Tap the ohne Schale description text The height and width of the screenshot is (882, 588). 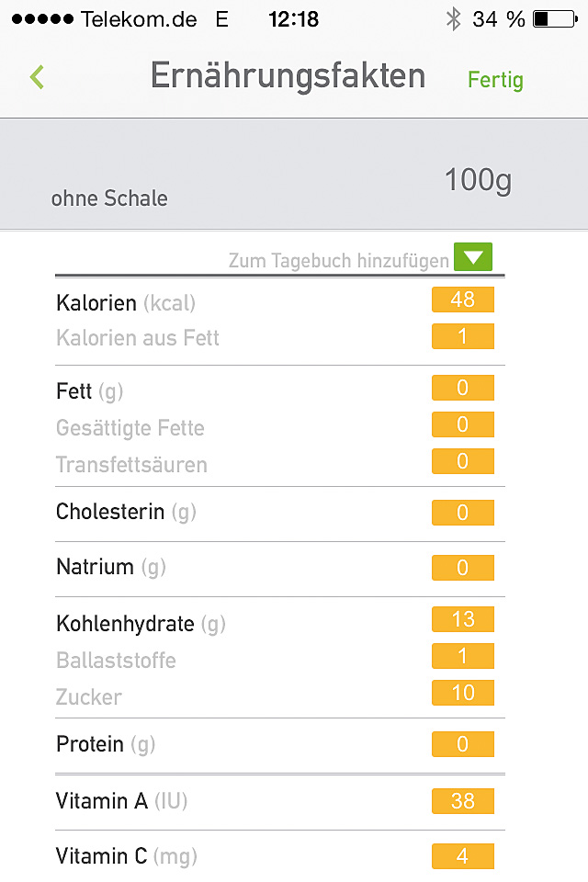(109, 198)
